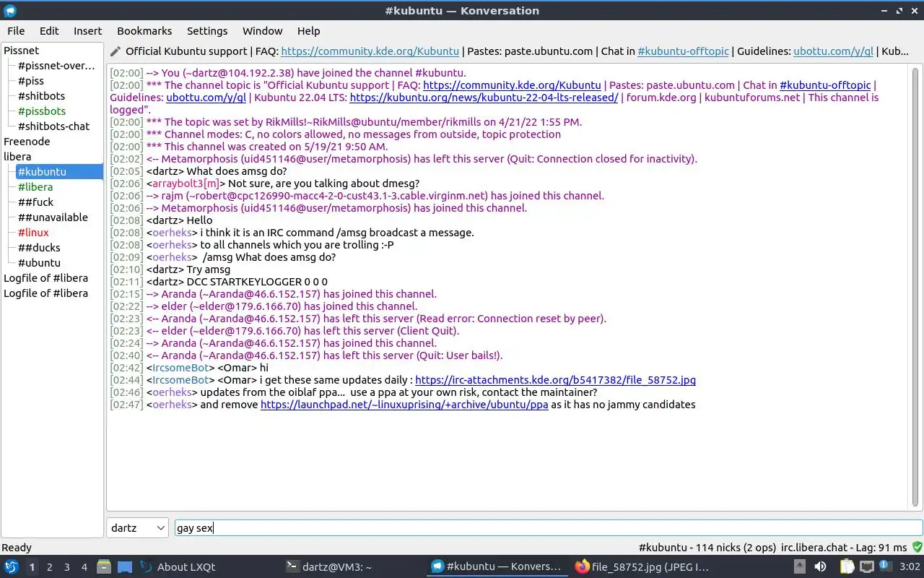Open the clipboard manager tray icon

(x=847, y=567)
